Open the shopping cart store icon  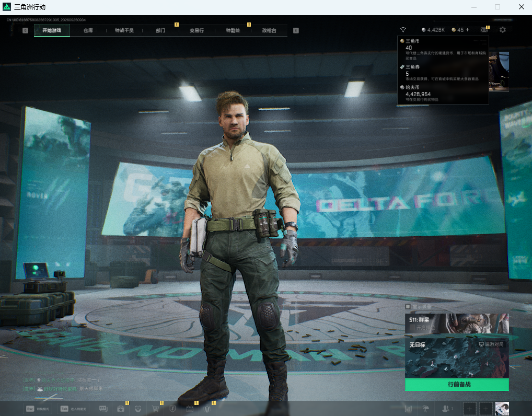tap(155, 409)
